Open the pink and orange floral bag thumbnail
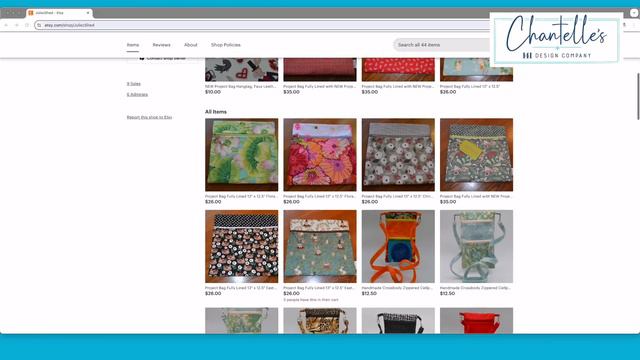Viewport: 640px width, 360px height. coord(320,155)
